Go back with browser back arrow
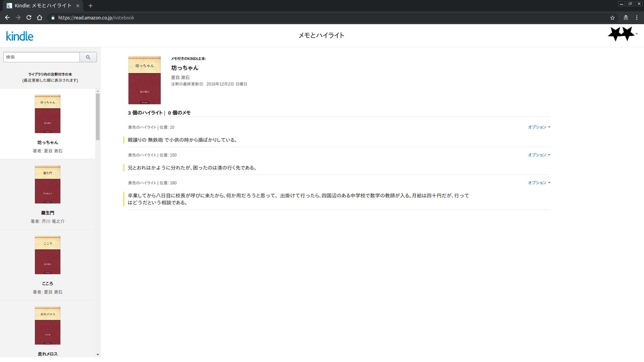 7,18
